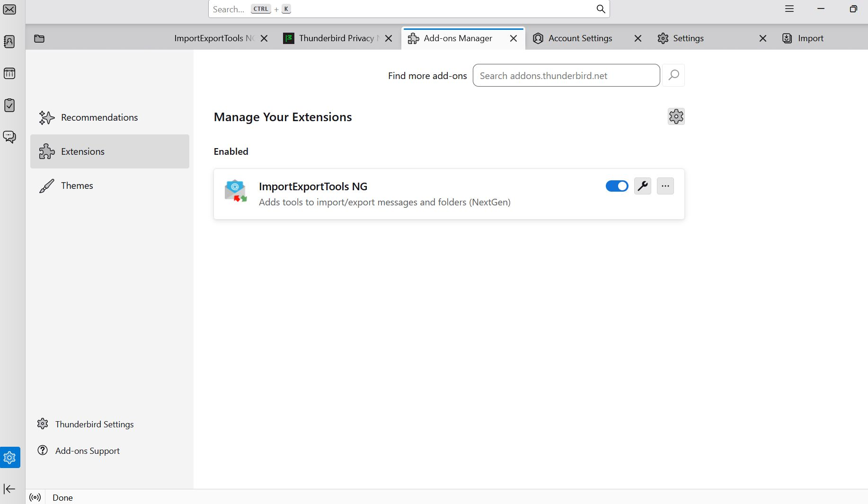
Task: Click the add-ons search magnifier button
Action: pos(673,75)
